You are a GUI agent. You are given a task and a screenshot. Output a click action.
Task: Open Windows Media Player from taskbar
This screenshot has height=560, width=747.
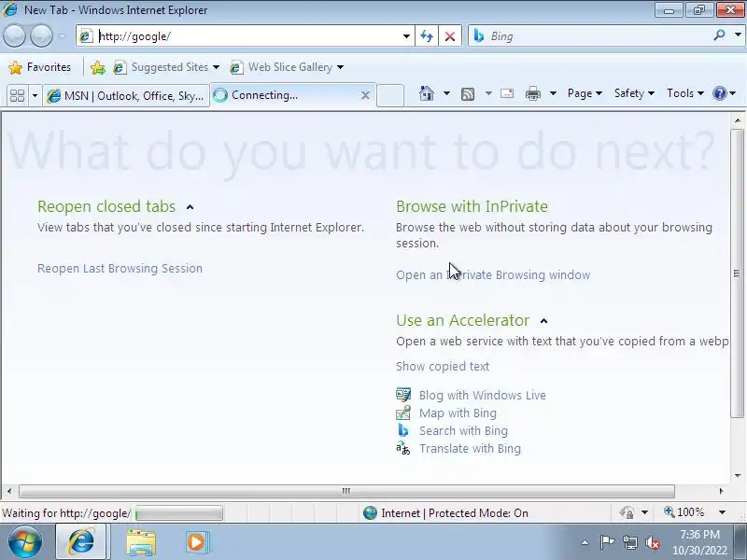[196, 542]
